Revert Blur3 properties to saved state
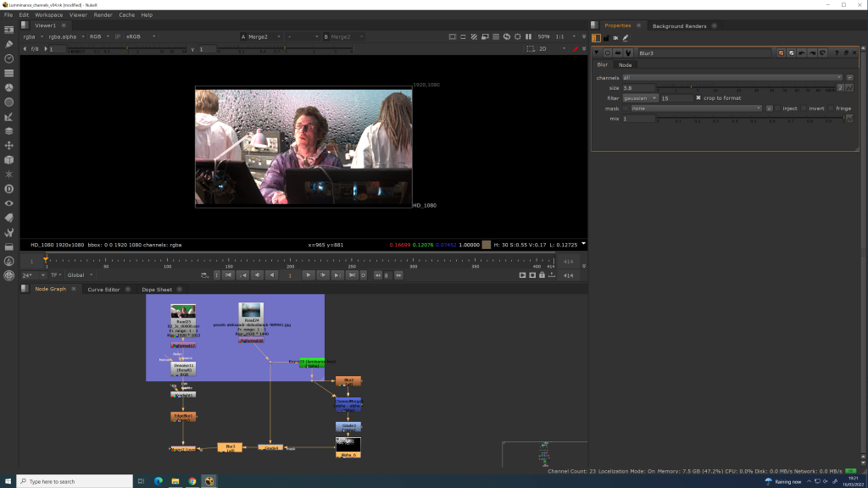 pyautogui.click(x=822, y=53)
